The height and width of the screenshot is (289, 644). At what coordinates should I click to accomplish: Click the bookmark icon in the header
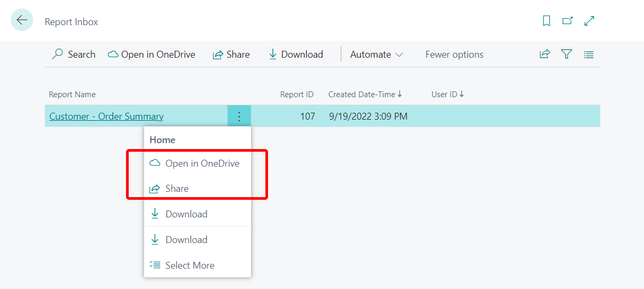coord(546,21)
